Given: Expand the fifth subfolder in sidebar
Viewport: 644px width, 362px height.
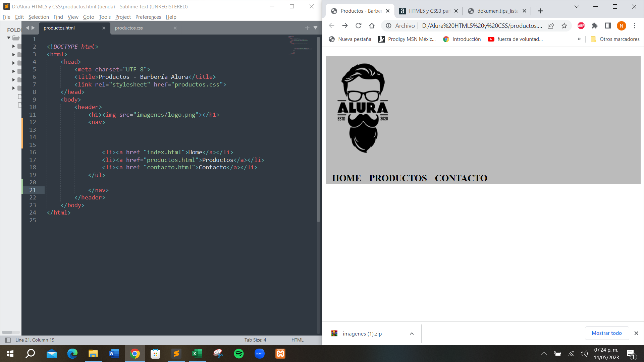Looking at the screenshot, I should pos(14,80).
